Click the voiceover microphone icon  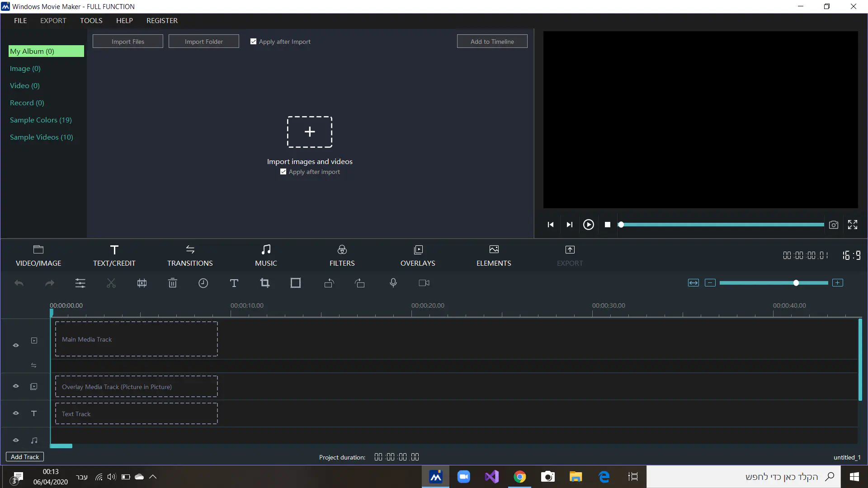point(393,283)
